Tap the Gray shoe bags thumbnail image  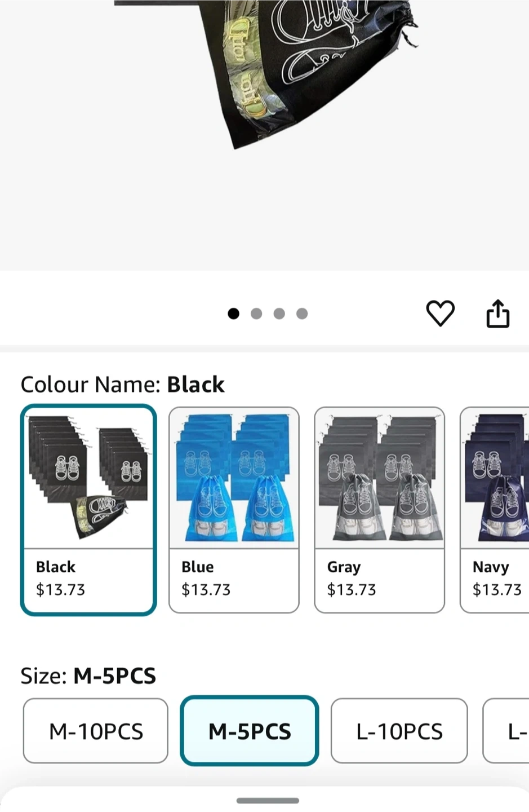379,478
